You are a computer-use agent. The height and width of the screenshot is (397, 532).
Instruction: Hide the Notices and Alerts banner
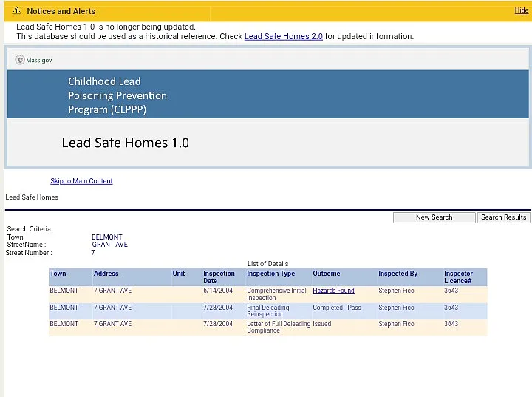coord(521,10)
